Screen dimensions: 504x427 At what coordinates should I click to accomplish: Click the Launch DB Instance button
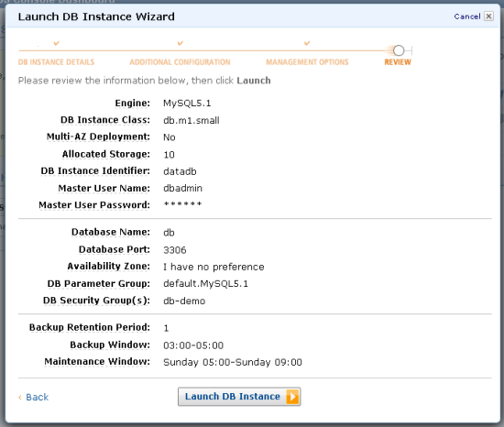(239, 397)
